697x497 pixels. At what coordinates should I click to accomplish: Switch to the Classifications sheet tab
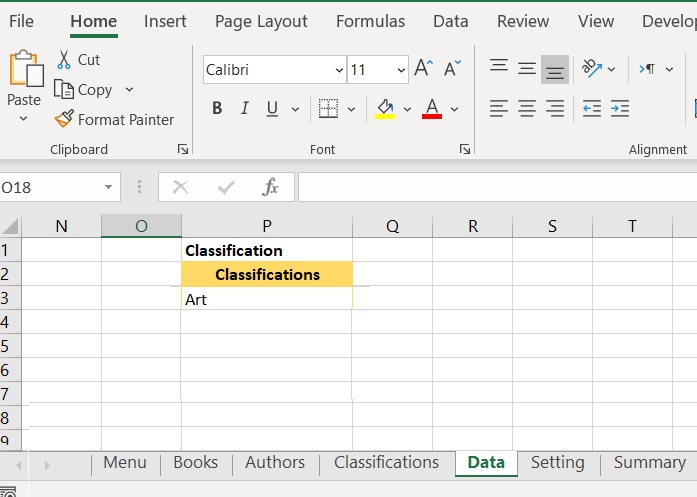click(386, 462)
